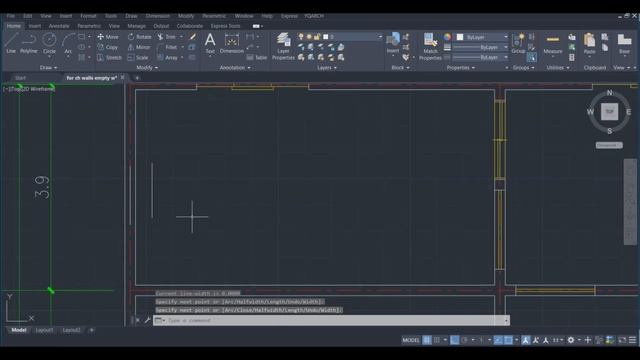The width and height of the screenshot is (640, 360).
Task: Click the Measure tool
Action: [x=553, y=44]
